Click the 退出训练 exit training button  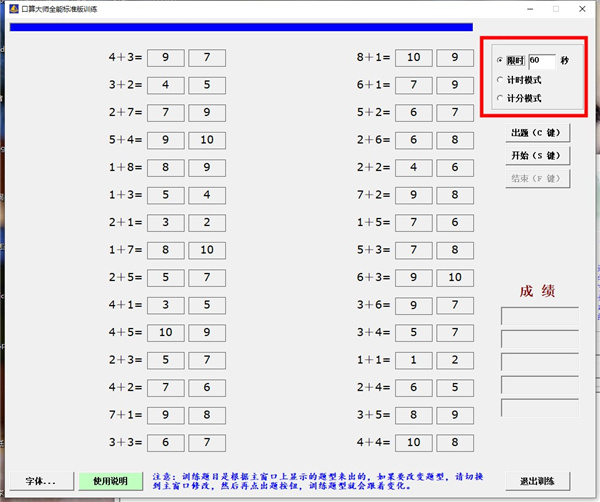[x=537, y=481]
